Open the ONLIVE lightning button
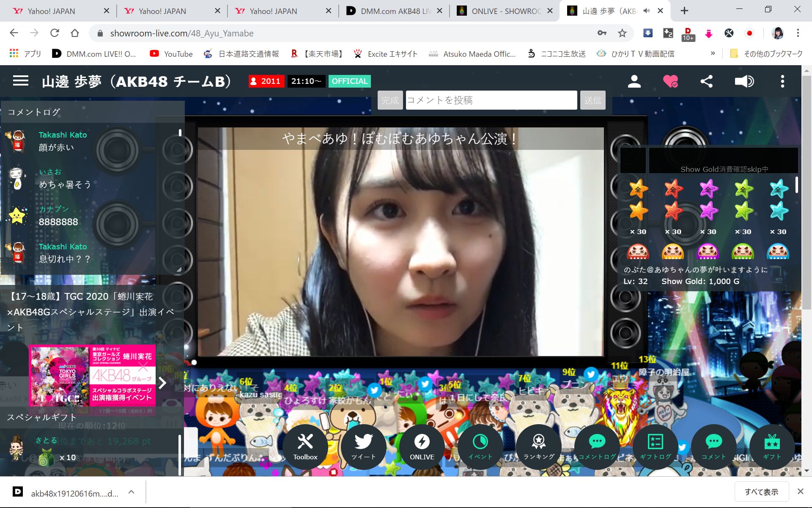Screen dimensions: 812x508 click(x=422, y=447)
